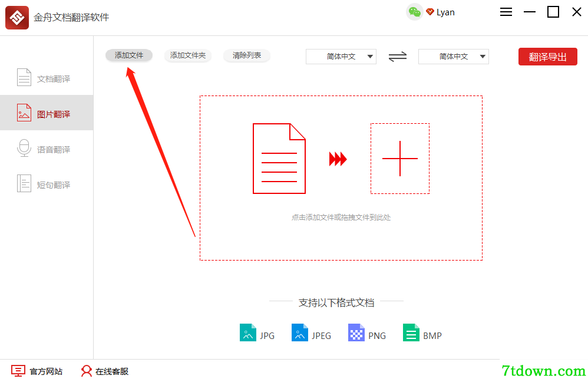
Task: Click 点击添加文件或拖拽文件到此处 hint text
Action: pos(341,218)
